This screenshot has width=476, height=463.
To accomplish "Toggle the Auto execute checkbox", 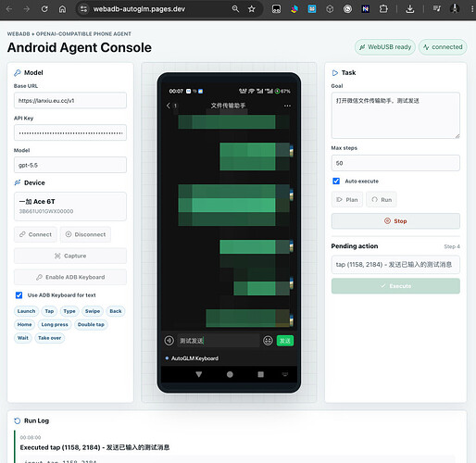I will tap(336, 181).
